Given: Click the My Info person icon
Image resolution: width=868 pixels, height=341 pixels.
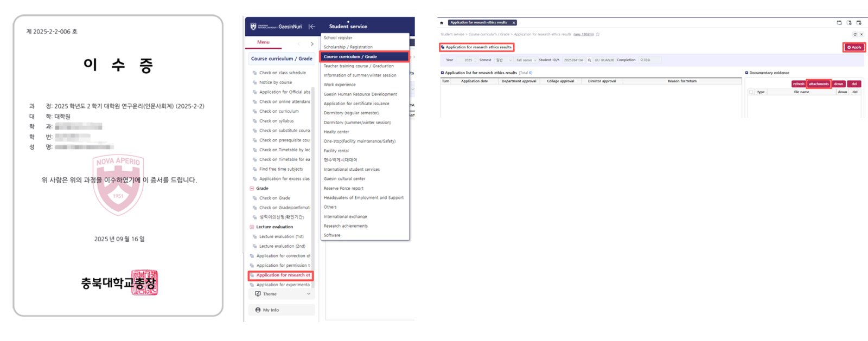Looking at the screenshot, I should pos(258,310).
